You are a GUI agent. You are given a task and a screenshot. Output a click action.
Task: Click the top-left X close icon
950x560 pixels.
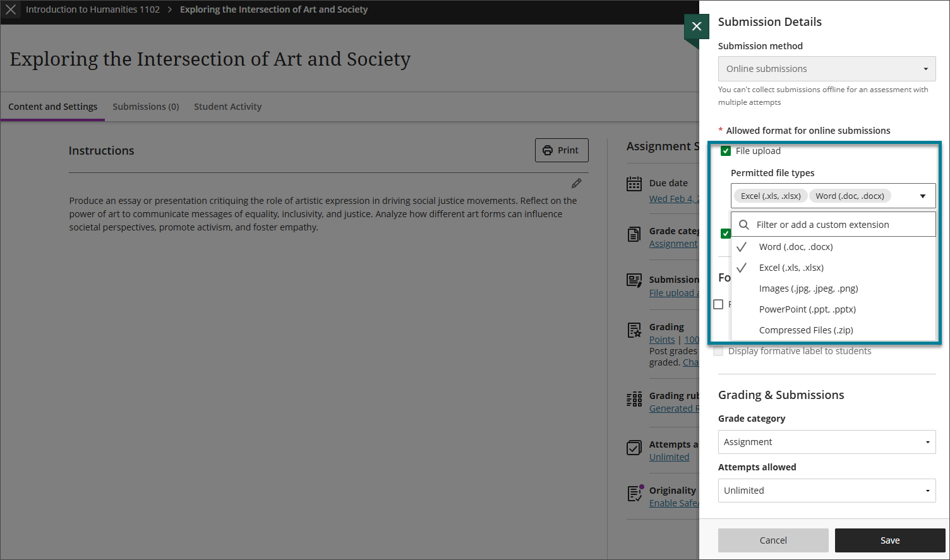pyautogui.click(x=11, y=9)
